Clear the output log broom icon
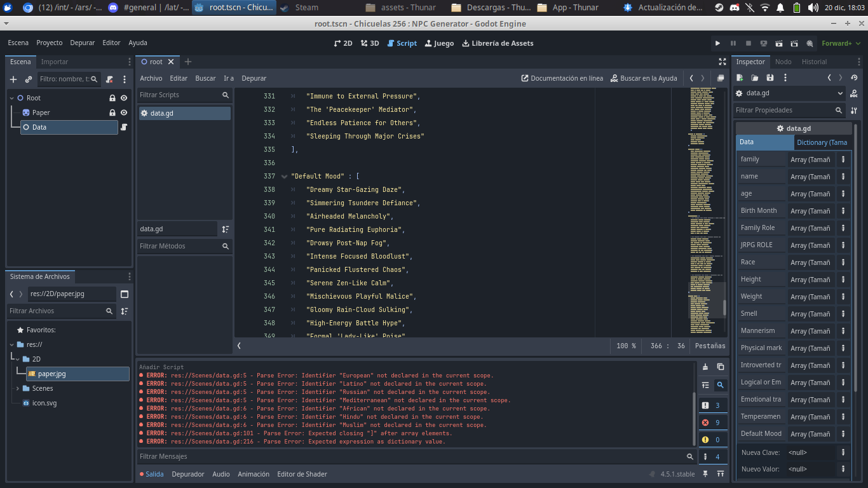 point(705,367)
